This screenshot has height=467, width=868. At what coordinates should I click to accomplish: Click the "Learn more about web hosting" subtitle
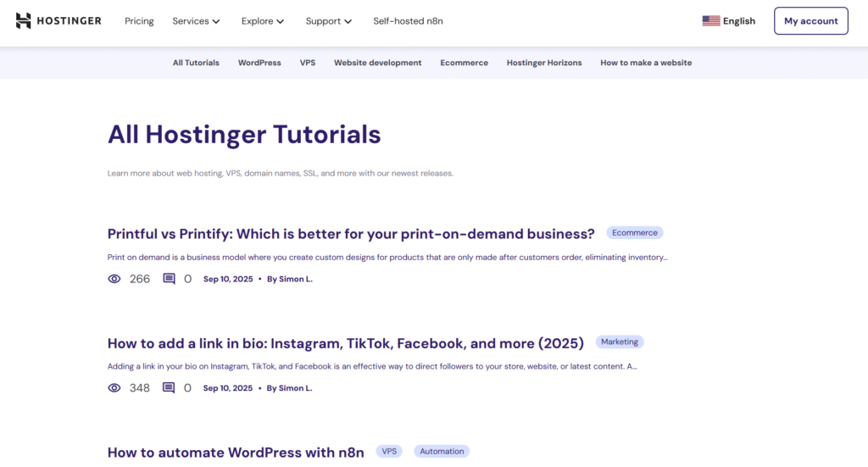280,173
